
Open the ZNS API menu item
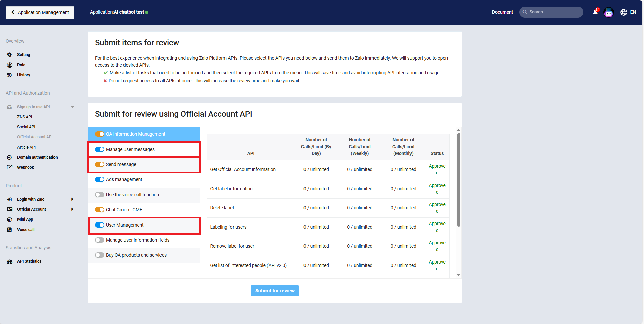(x=25, y=117)
